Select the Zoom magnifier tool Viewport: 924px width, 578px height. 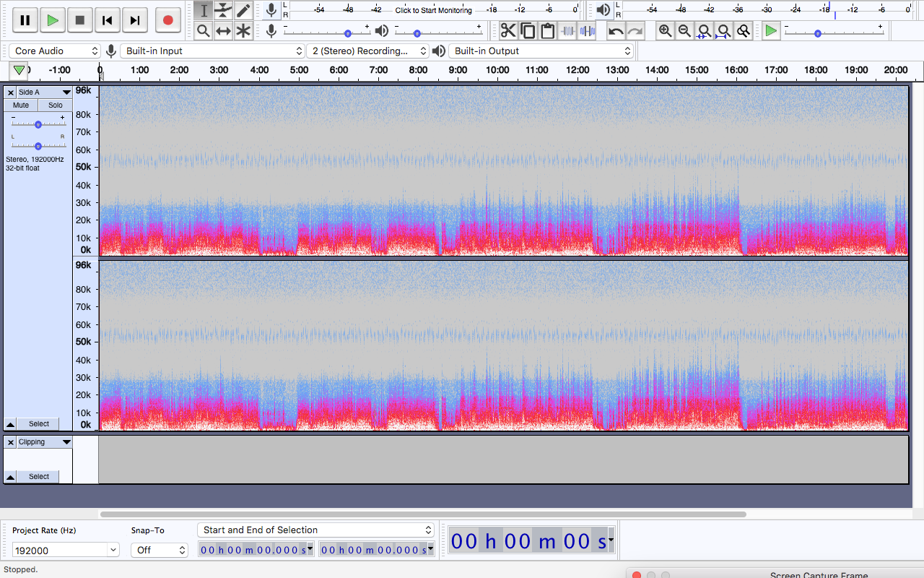pyautogui.click(x=204, y=30)
